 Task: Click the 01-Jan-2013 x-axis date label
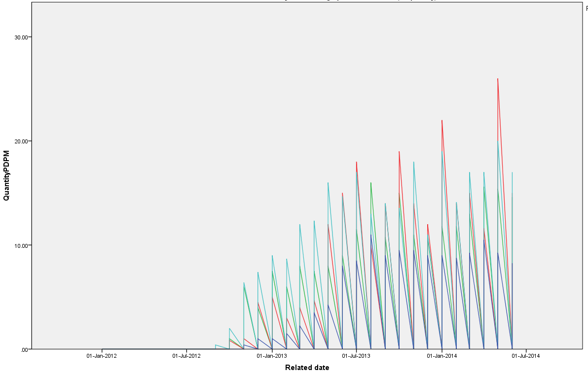pyautogui.click(x=272, y=356)
